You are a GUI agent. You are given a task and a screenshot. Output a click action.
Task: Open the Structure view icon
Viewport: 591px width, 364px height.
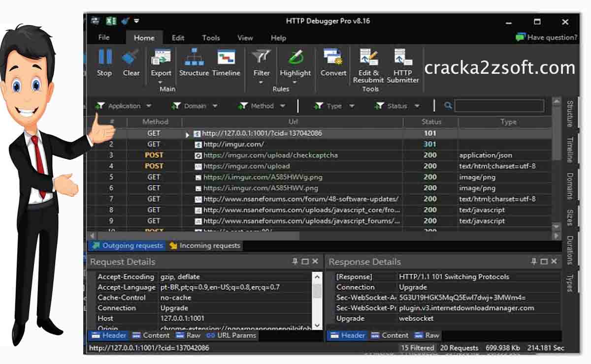[x=194, y=57]
